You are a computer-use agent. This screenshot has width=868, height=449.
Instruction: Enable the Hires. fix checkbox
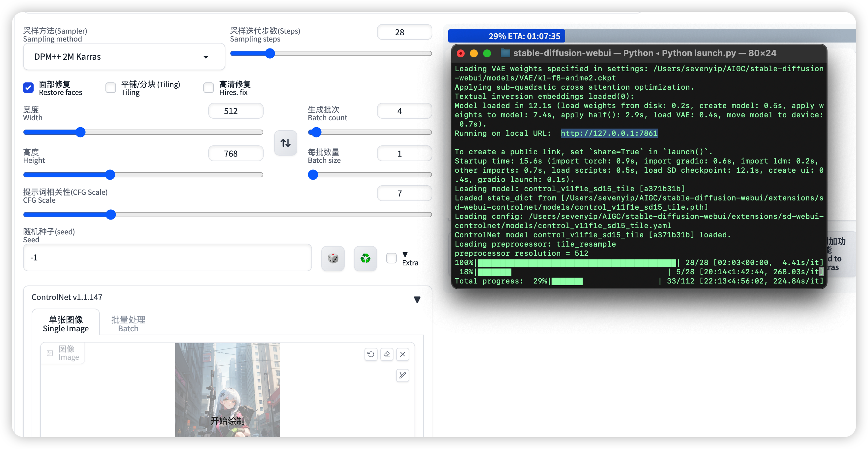click(x=209, y=88)
